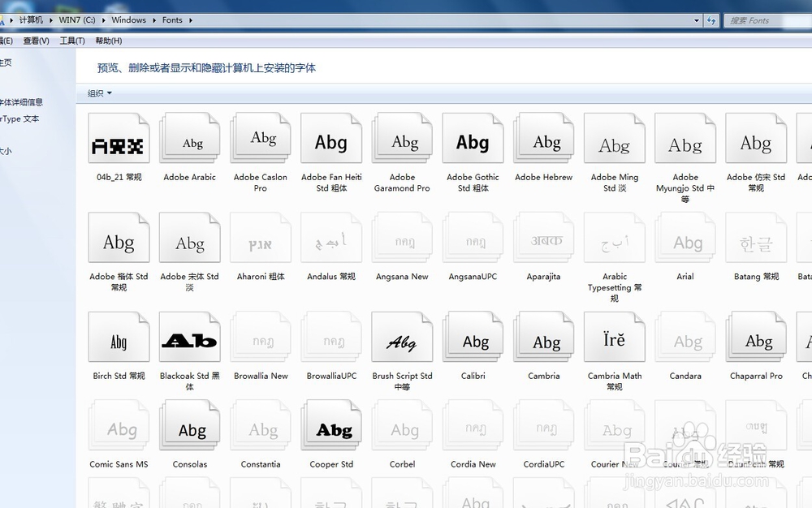Select the Adobe Myungjo Std font

[x=685, y=138]
